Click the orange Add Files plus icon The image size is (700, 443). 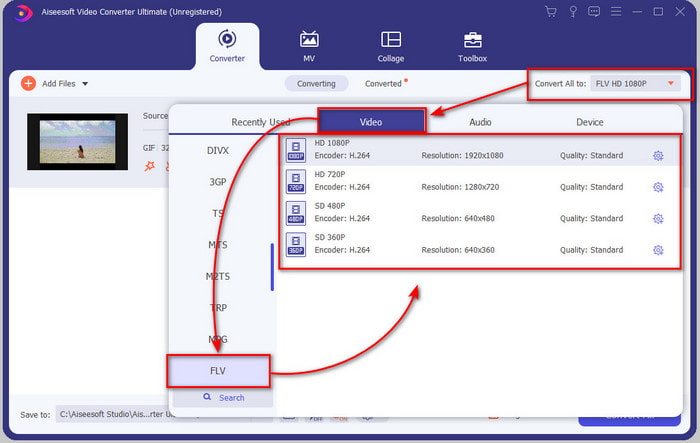[x=28, y=84]
